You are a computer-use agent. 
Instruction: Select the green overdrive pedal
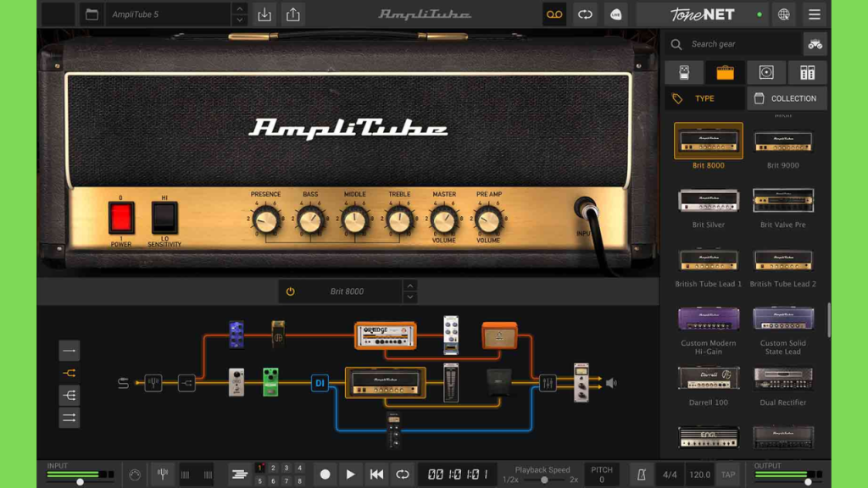270,382
